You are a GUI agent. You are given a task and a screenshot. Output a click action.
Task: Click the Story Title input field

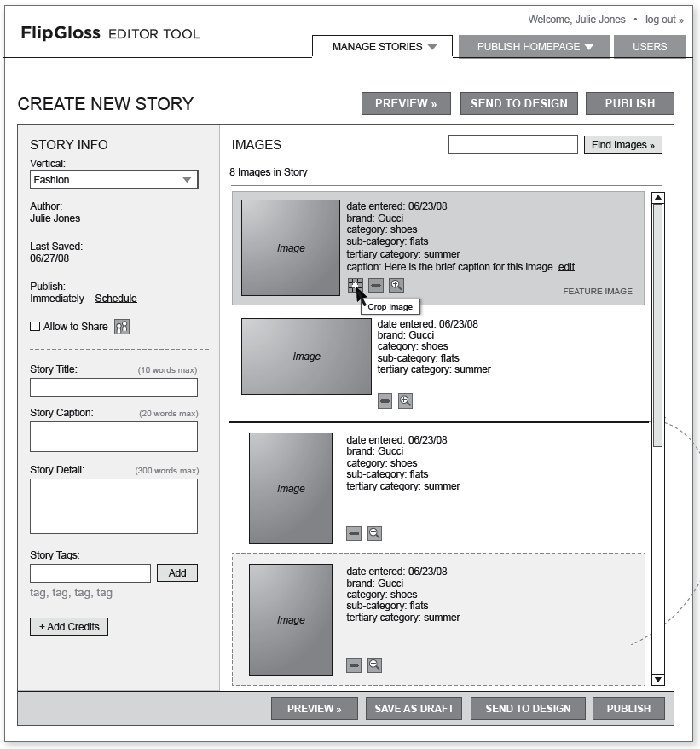113,388
